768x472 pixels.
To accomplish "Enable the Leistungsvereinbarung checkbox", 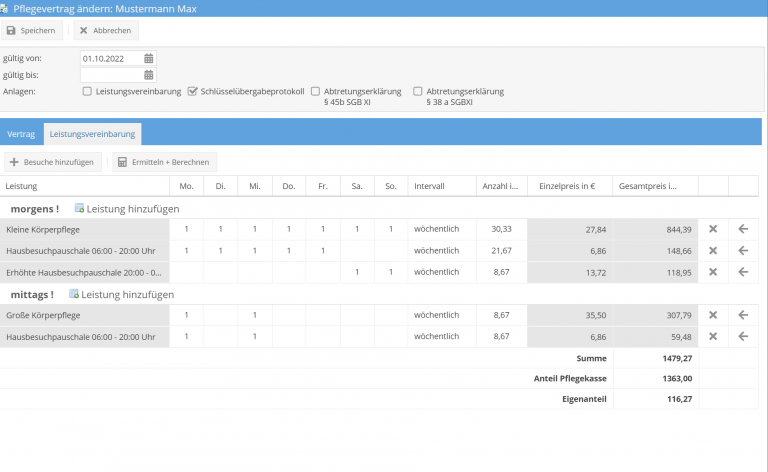I will 87,91.
